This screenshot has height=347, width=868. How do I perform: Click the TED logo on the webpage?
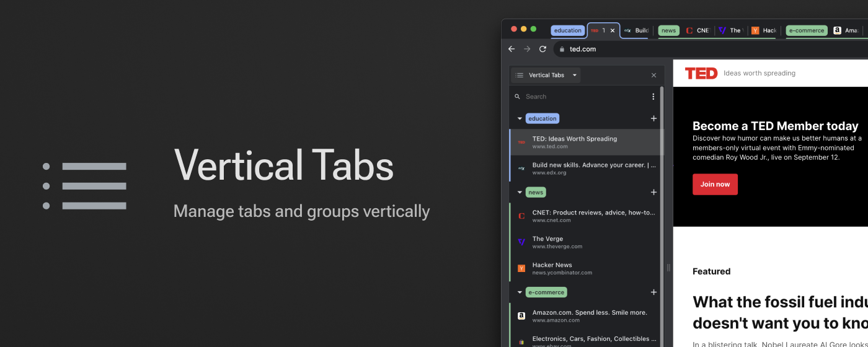click(x=701, y=73)
